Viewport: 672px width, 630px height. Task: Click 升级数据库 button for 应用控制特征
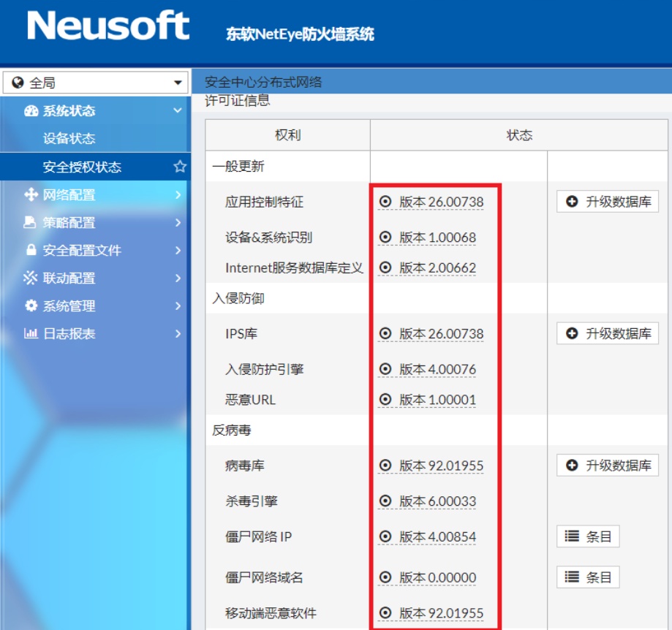(608, 202)
